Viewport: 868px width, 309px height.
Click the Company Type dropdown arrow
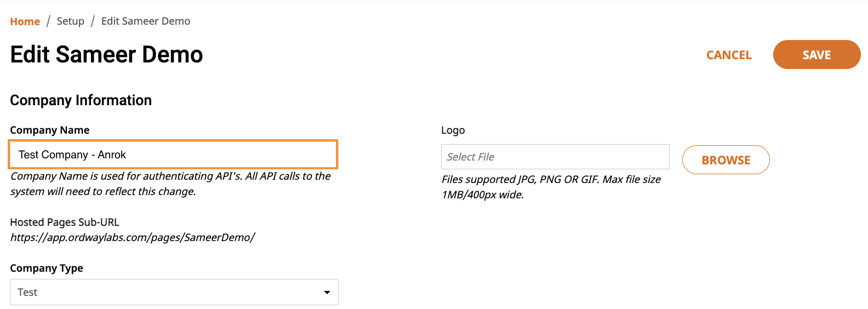click(327, 293)
